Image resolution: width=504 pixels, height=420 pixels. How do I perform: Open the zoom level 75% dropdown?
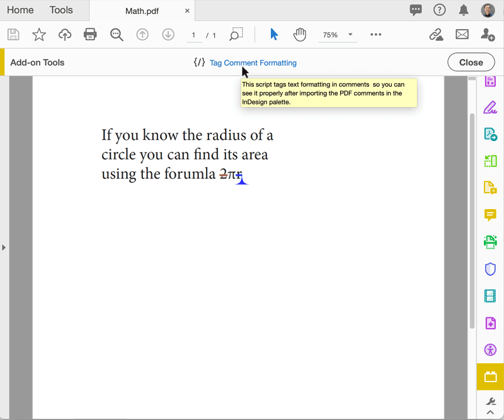337,35
